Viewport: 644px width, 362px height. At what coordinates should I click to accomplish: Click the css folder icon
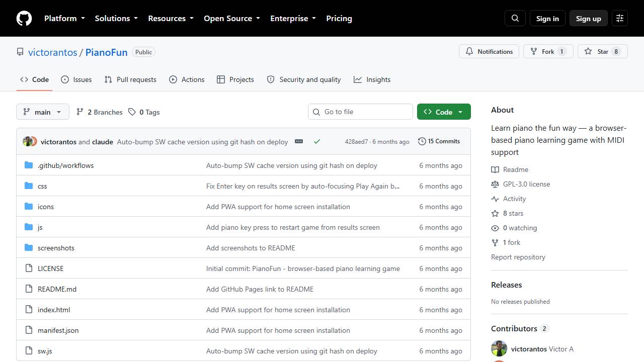tap(29, 186)
